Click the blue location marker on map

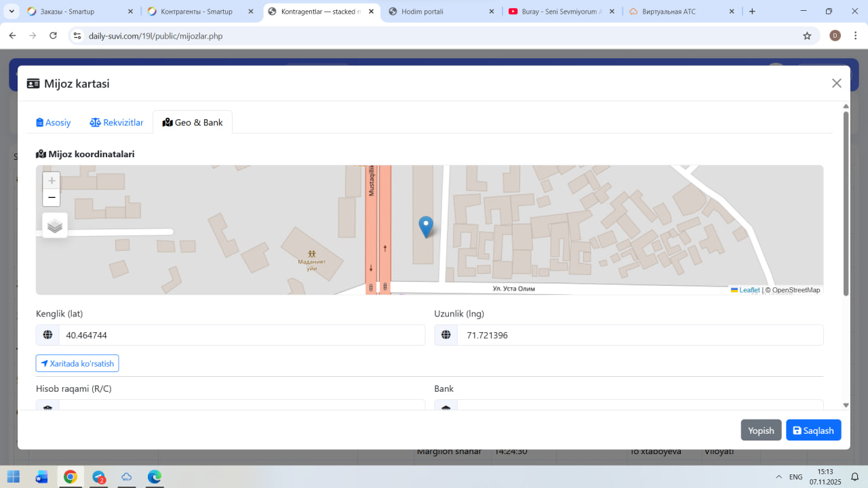[x=426, y=227]
